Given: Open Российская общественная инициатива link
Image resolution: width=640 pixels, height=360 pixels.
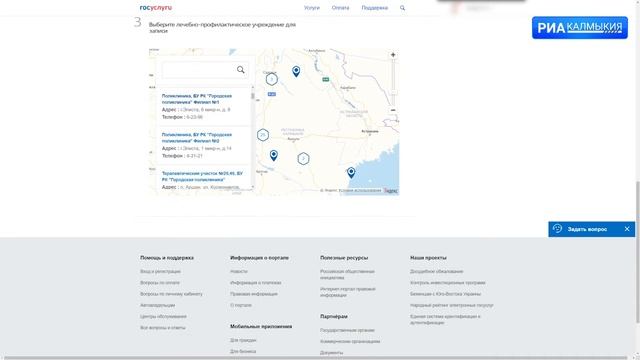Looking at the screenshot, I should [x=347, y=274].
